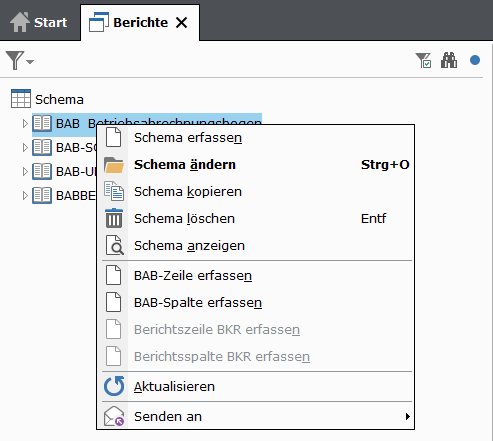Click the Start home icon
This screenshot has height=441, width=493.
[20, 22]
